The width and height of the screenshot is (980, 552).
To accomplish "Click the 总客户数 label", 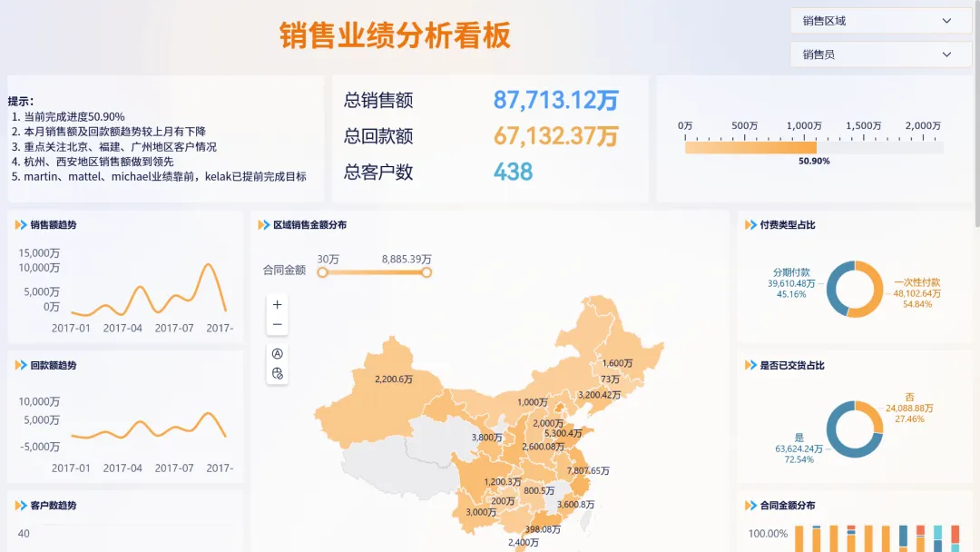I will (x=378, y=172).
